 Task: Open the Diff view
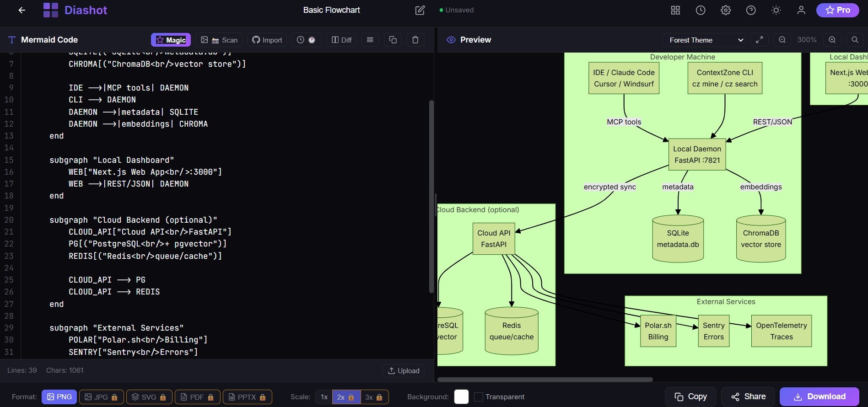[x=342, y=40]
